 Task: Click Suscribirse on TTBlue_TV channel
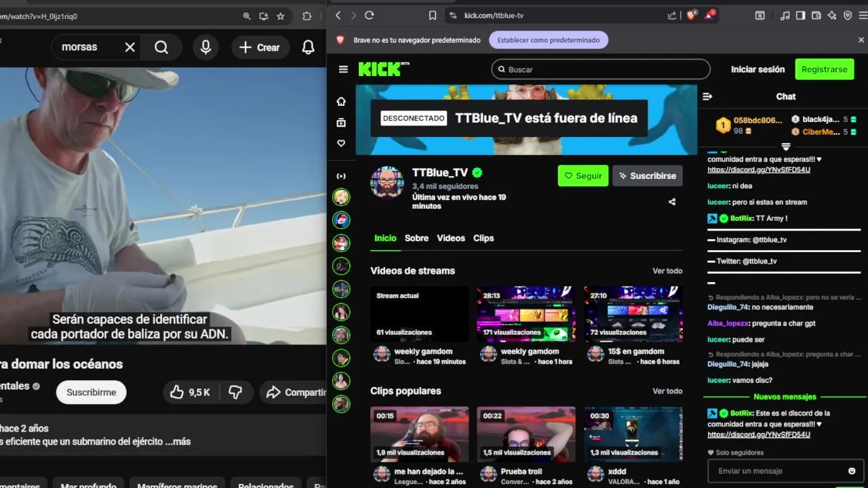(x=648, y=176)
